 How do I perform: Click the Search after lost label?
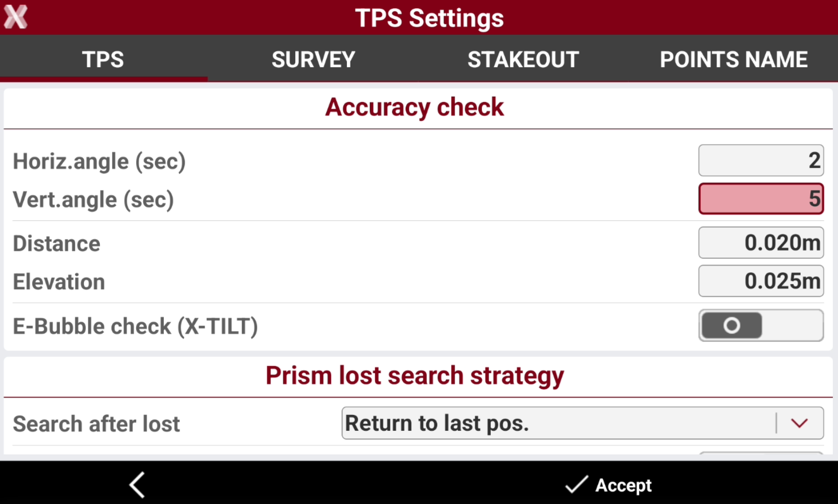pos(96,424)
